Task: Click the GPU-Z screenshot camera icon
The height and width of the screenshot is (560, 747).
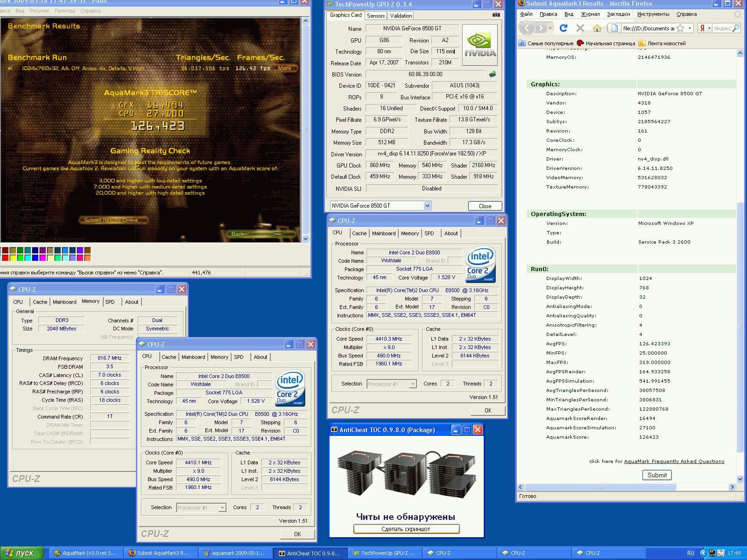Action: (x=496, y=15)
